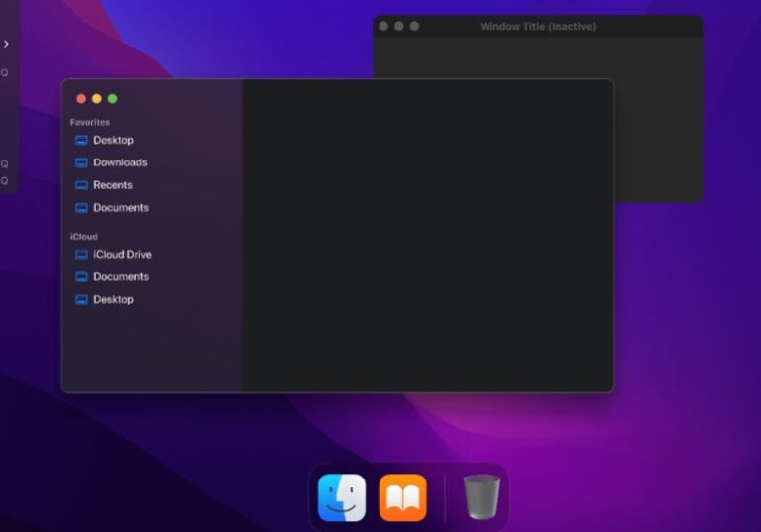
Task: Minimize the front window with the yellow button
Action: point(97,99)
